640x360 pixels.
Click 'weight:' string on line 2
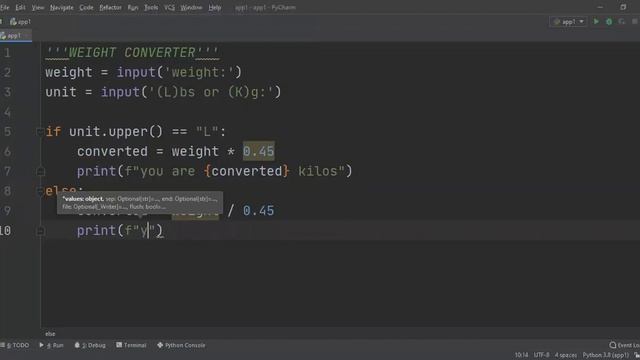198,72
